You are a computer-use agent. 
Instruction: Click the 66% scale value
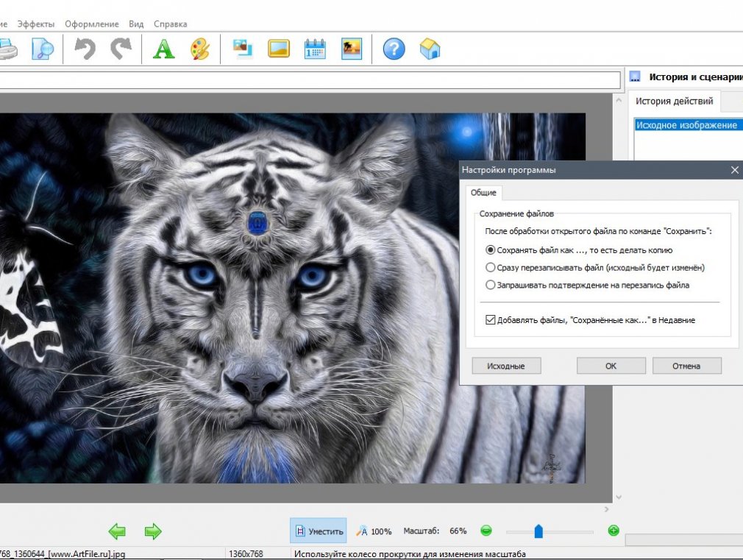[458, 531]
